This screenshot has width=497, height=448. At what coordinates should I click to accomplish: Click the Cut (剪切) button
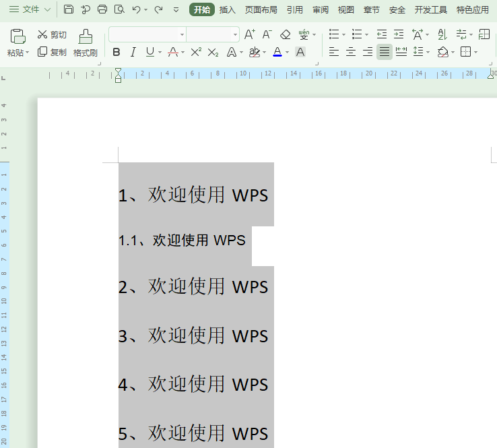click(x=52, y=34)
